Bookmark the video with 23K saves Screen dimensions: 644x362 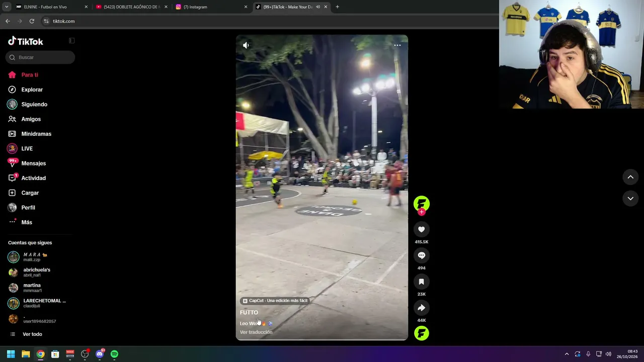pyautogui.click(x=422, y=282)
